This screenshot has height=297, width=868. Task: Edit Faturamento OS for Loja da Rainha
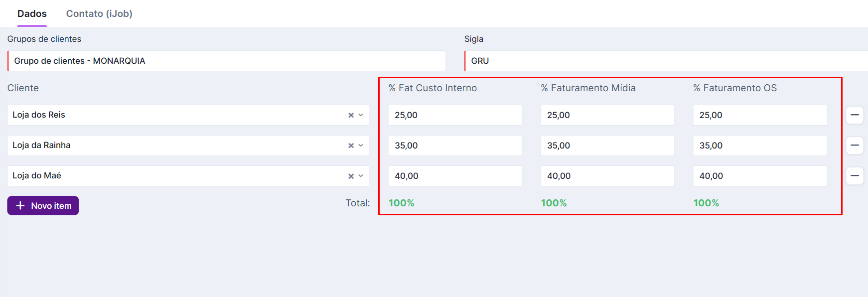[x=759, y=146]
